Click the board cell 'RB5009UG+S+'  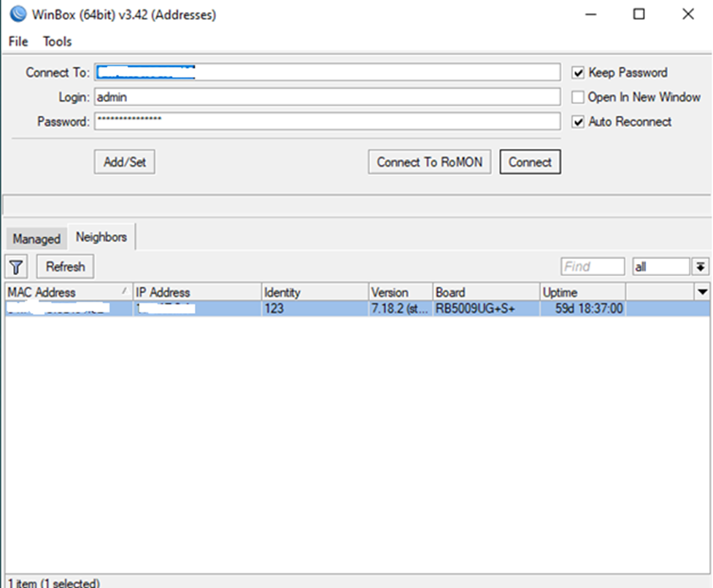[487, 309]
